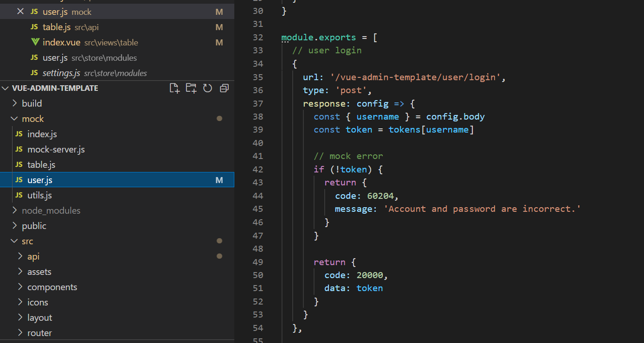Collapse the mock folder
The image size is (644, 343).
pyautogui.click(x=117, y=119)
